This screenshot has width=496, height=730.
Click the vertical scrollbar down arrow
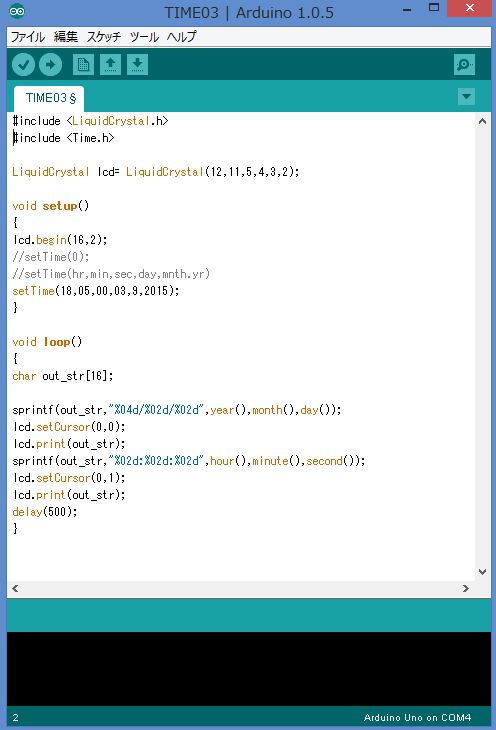pos(482,572)
